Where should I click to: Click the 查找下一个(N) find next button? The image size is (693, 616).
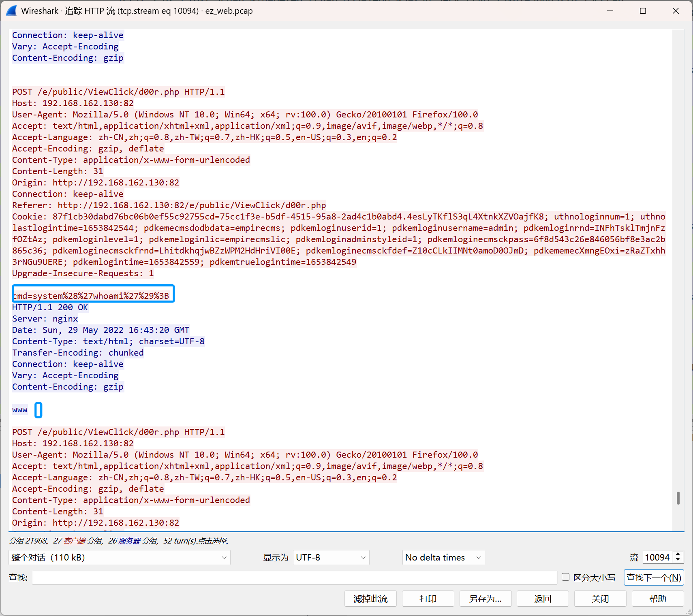tap(654, 578)
